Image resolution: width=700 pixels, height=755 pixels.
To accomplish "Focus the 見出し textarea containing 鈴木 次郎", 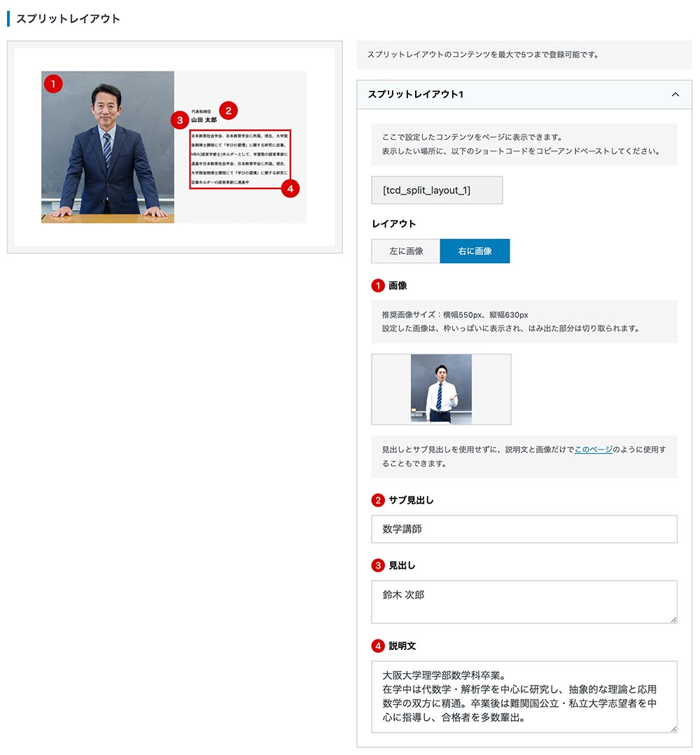I will [x=524, y=601].
